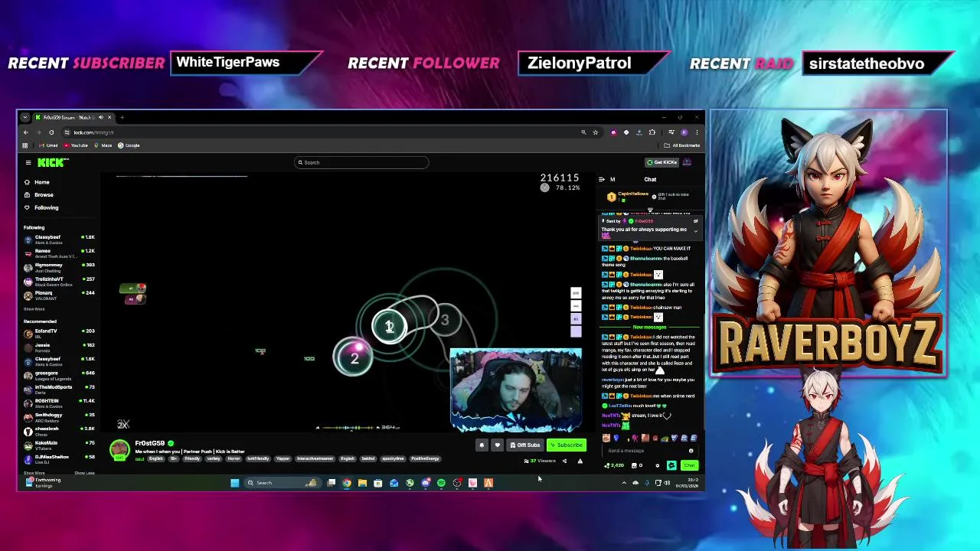Click the Get KICKs button
980x551 pixels.
coord(661,162)
